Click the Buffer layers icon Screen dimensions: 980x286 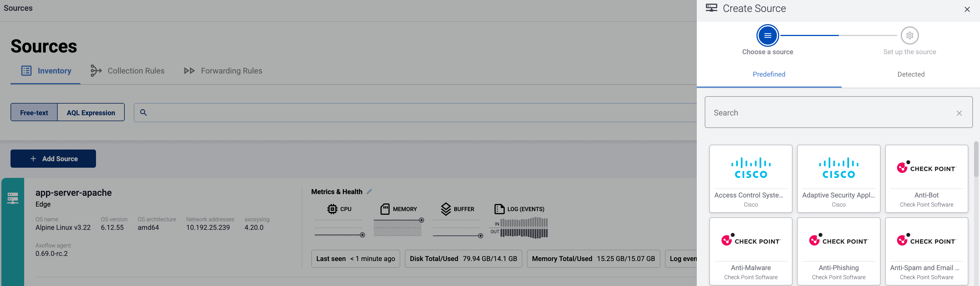tap(445, 209)
